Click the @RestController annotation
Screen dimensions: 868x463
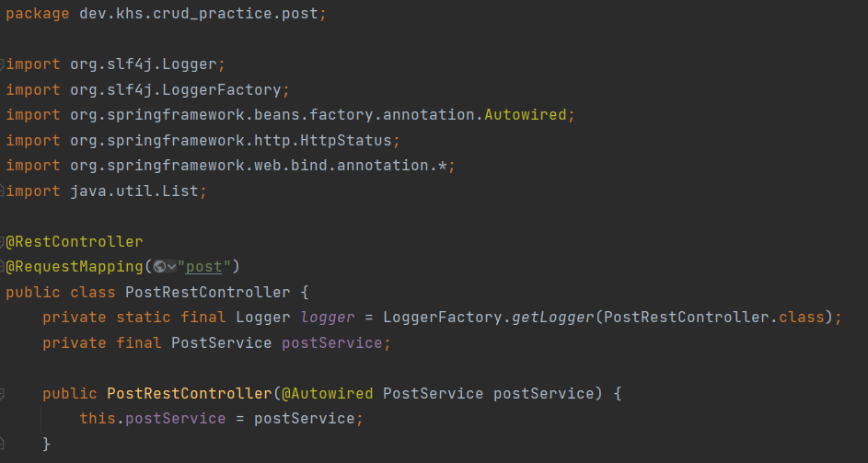point(75,242)
